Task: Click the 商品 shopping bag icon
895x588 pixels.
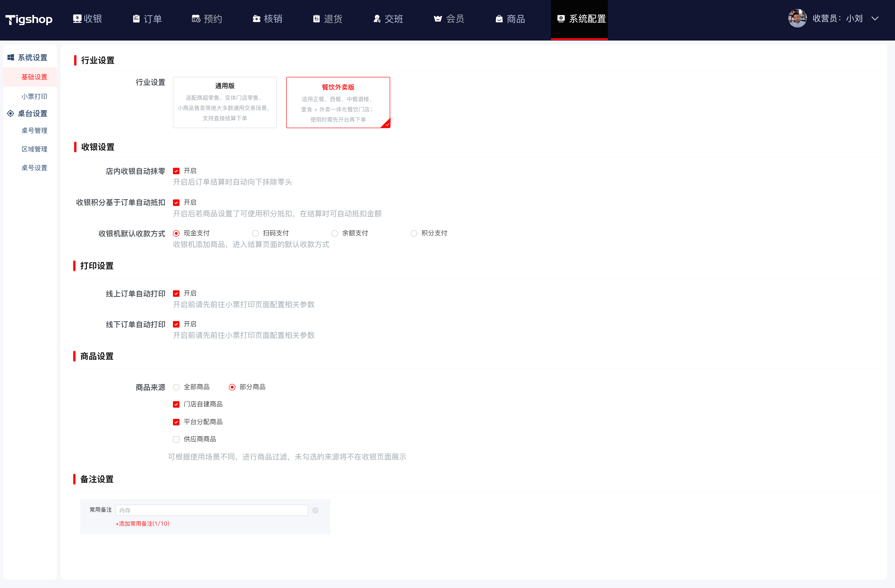Action: (499, 19)
